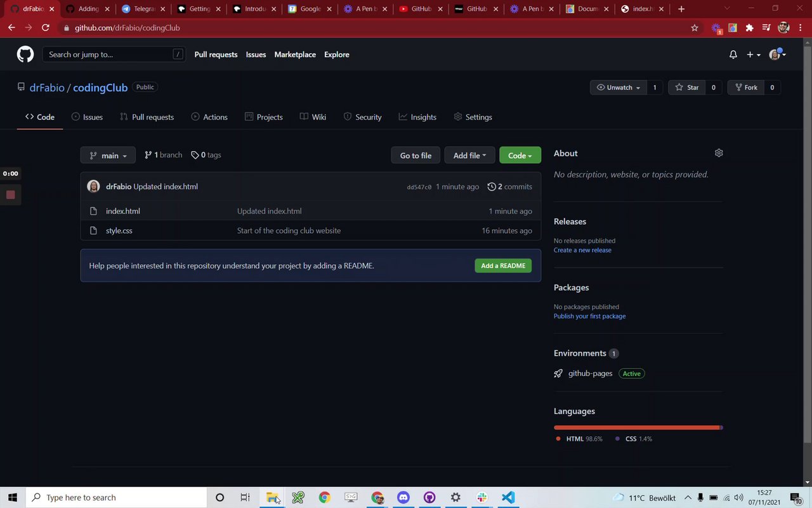Open the Insights tab
Screen dimensions: 812x508
pos(417,117)
